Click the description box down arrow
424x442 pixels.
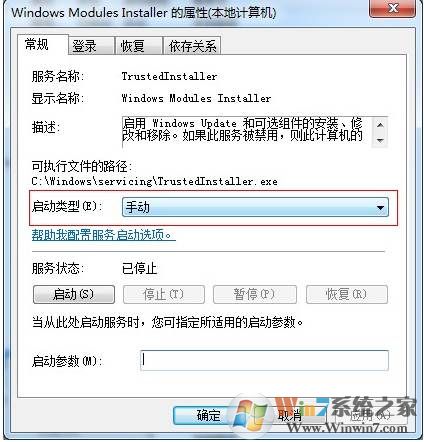coord(380,140)
